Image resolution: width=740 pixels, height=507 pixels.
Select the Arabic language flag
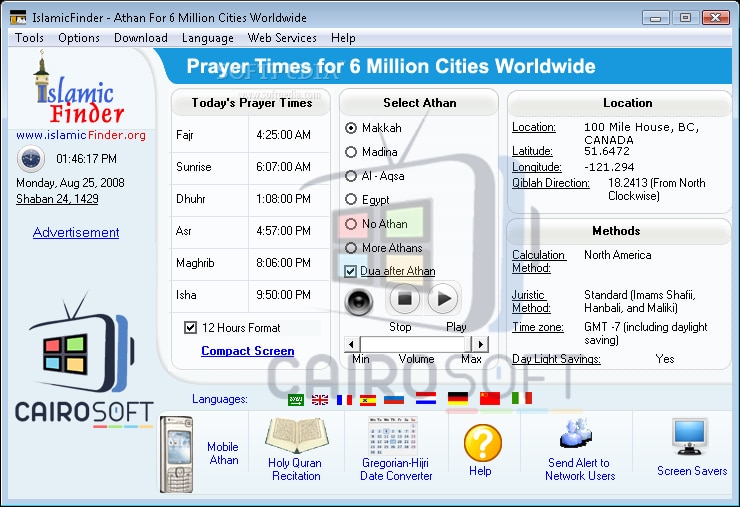296,400
